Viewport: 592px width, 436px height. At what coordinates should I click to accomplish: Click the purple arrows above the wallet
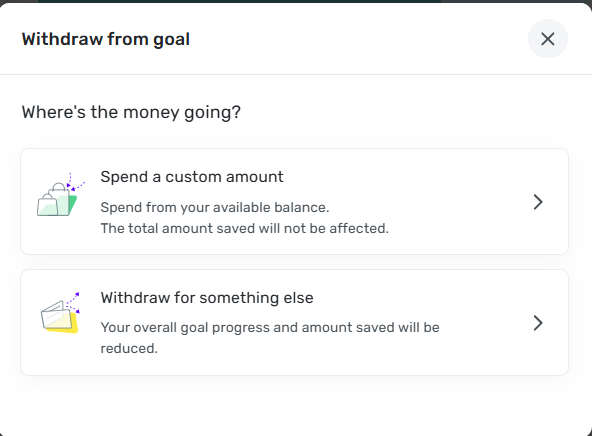coord(73,302)
